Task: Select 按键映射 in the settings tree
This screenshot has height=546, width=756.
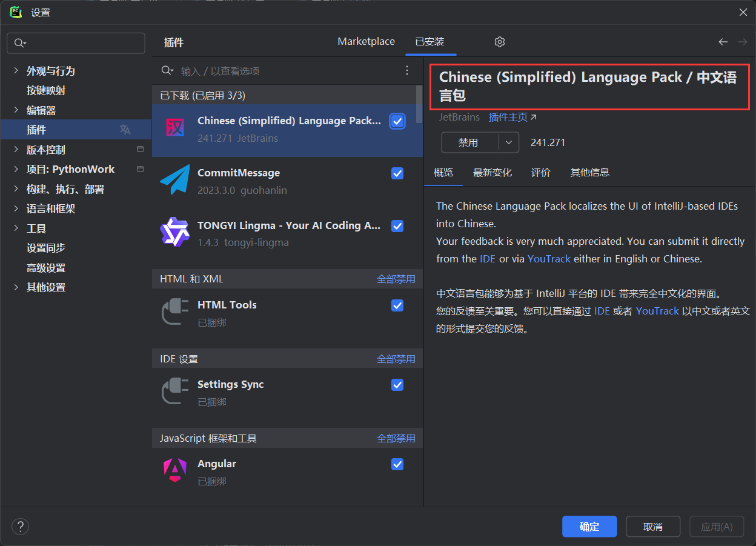Action: tap(46, 91)
